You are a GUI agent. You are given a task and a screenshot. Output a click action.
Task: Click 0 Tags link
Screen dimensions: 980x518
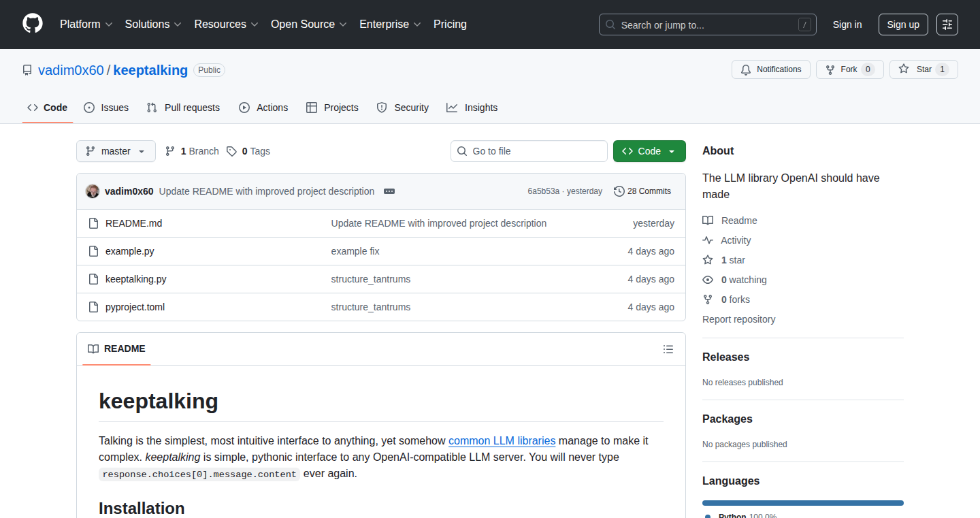(x=248, y=151)
